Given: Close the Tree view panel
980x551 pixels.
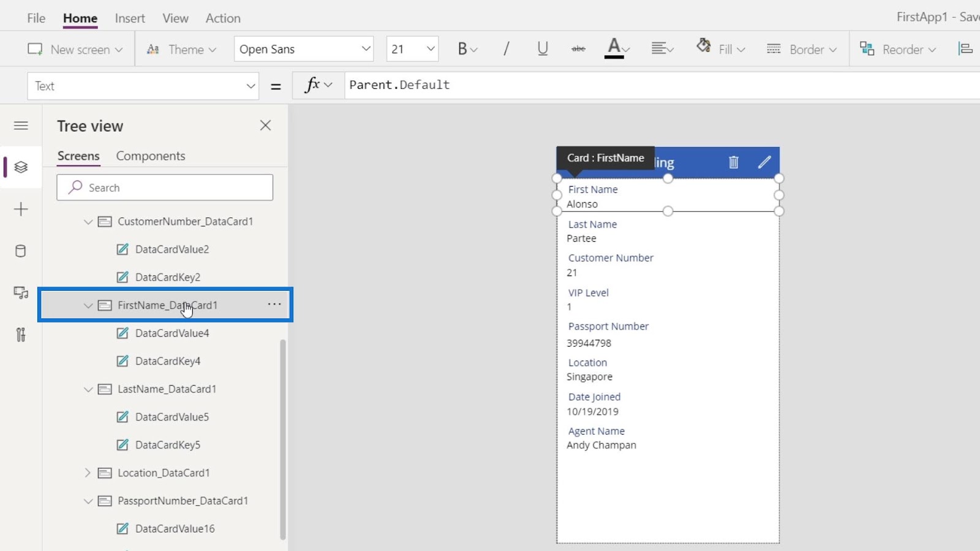Looking at the screenshot, I should tap(265, 126).
